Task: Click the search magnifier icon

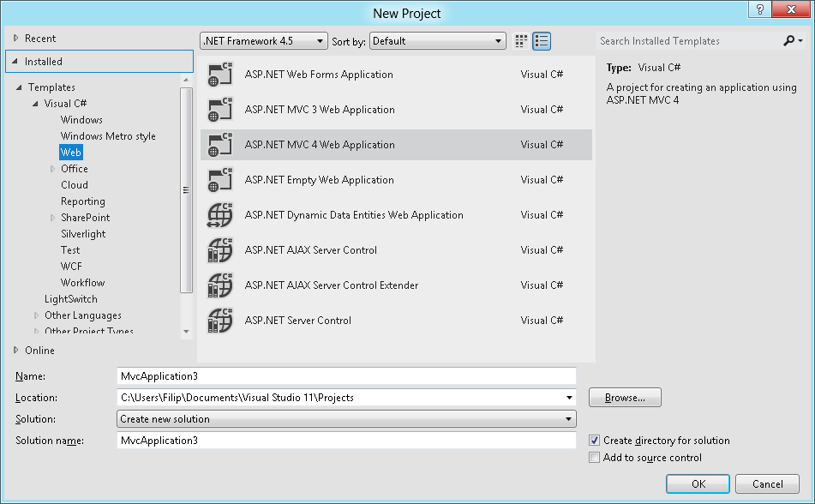Action: [789, 40]
